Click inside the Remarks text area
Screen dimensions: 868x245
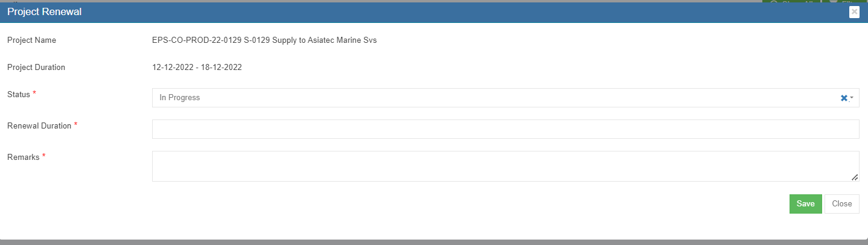[505, 166]
